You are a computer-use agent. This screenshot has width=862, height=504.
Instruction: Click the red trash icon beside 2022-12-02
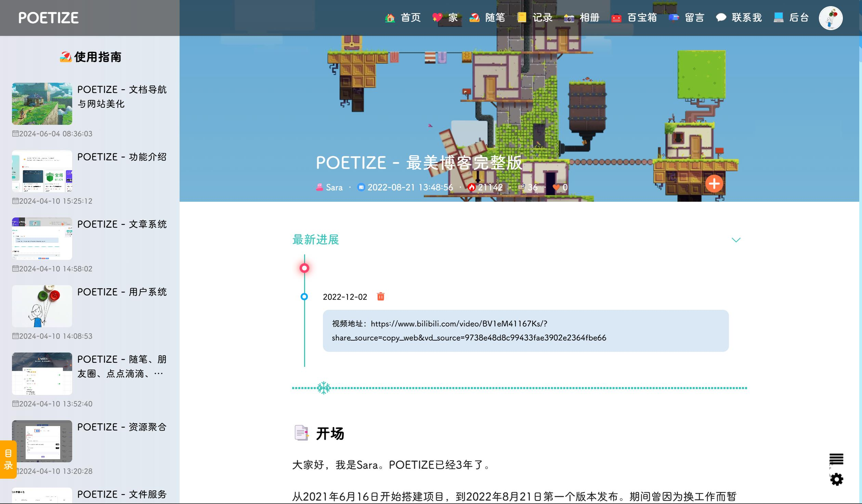pos(380,296)
